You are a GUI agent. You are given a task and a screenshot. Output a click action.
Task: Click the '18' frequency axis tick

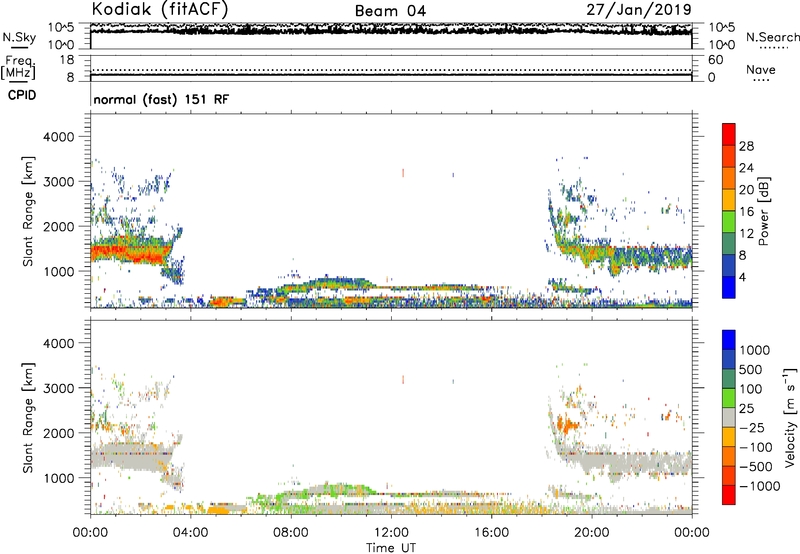pos(67,60)
